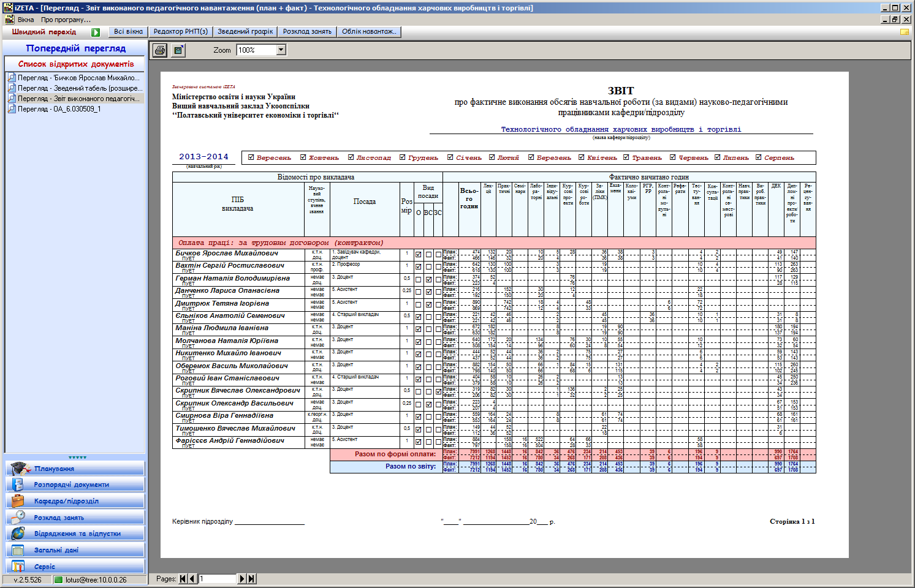
Task: Click the small yellow icon at toolbar right end
Action: [x=905, y=32]
